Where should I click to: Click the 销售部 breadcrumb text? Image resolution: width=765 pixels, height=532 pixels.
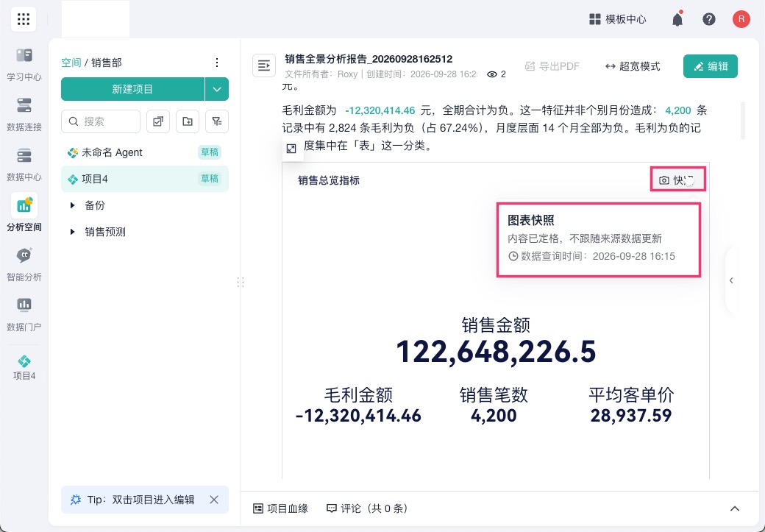click(x=107, y=63)
